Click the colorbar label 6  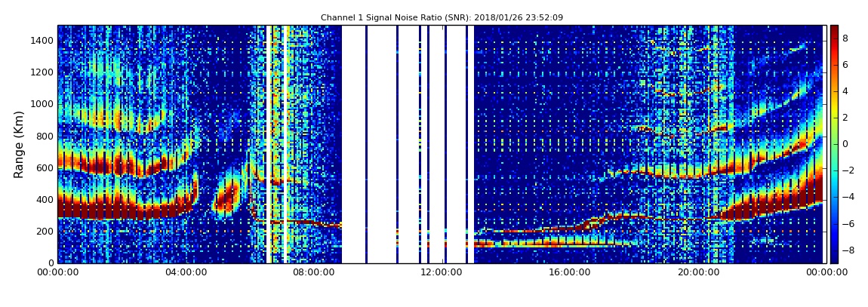click(x=845, y=65)
